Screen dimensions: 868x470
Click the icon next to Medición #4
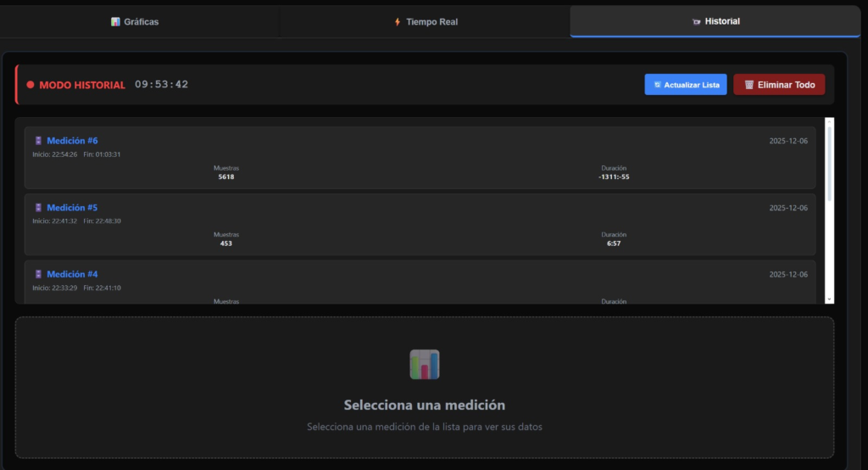click(38, 275)
